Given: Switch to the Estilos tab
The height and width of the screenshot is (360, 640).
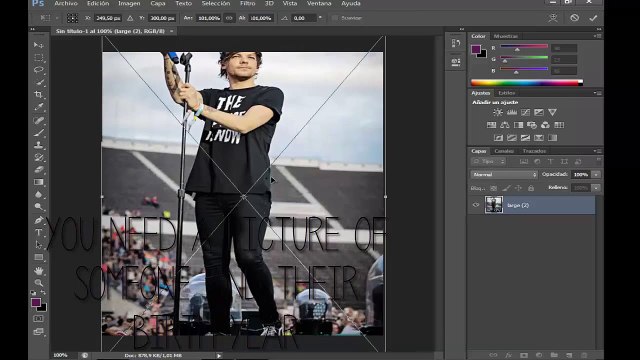Looking at the screenshot, I should pos(507,93).
